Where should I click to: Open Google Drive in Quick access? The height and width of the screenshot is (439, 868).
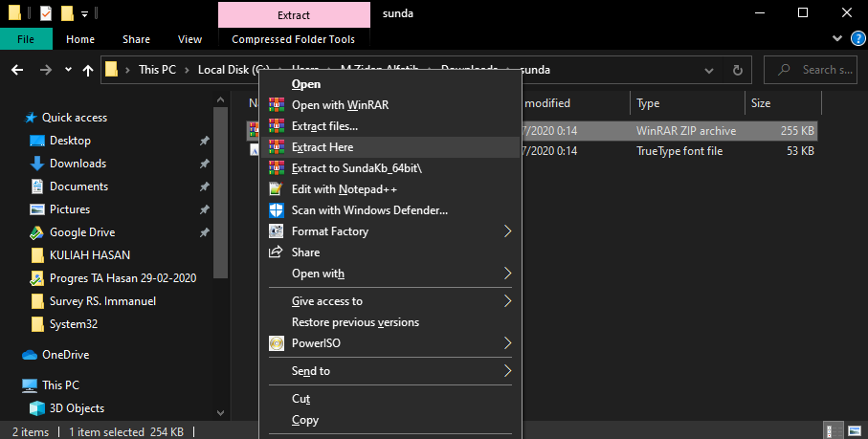[x=81, y=232]
